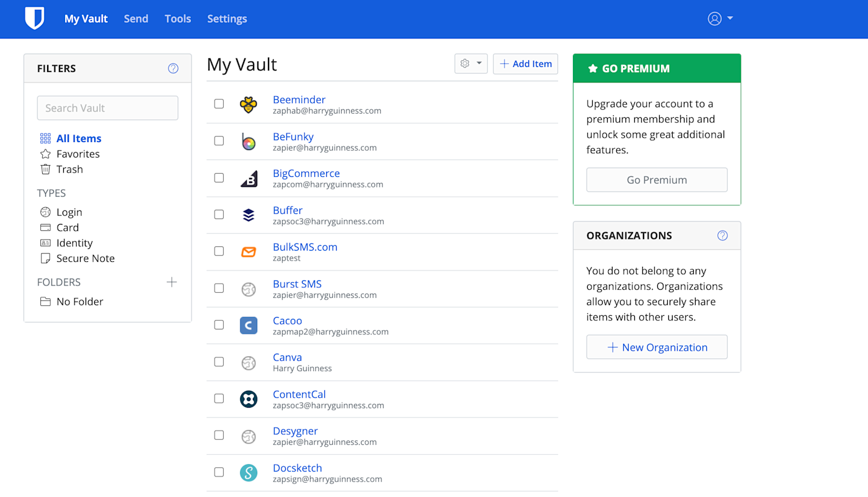Image resolution: width=868 pixels, height=497 pixels.
Task: Click the Trash bin icon
Action: 45,169
